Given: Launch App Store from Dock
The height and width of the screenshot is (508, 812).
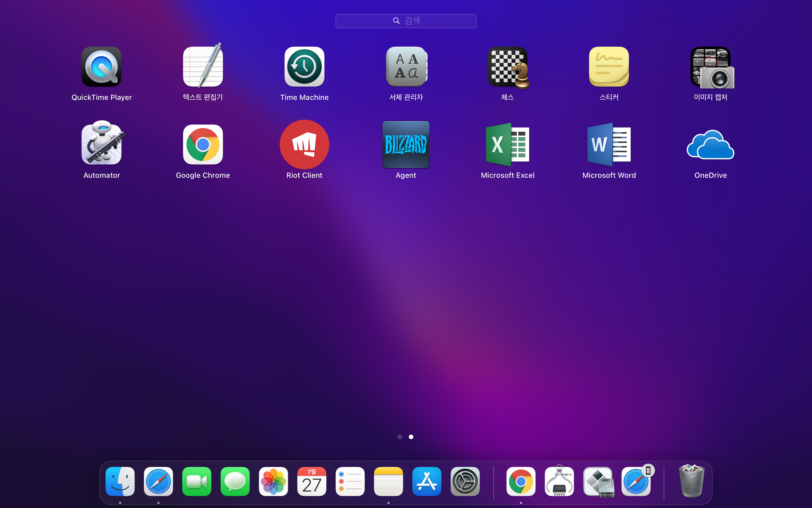Looking at the screenshot, I should [x=427, y=481].
